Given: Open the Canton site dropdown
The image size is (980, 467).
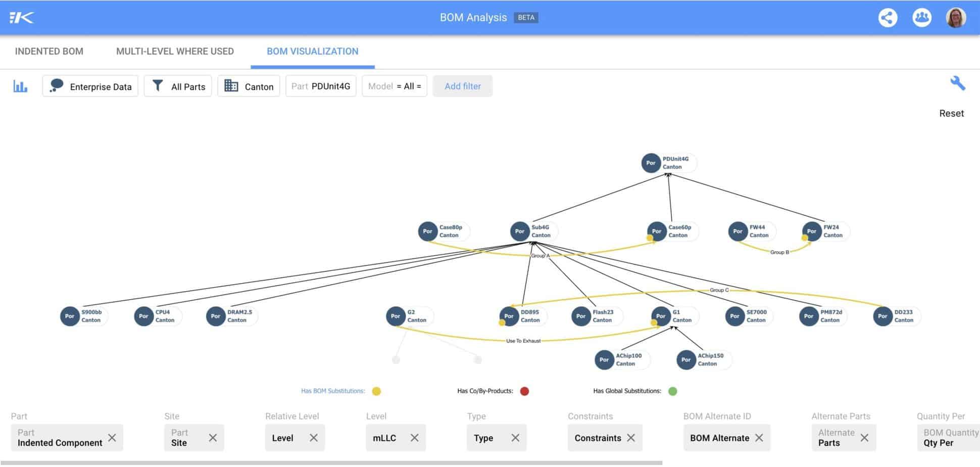Looking at the screenshot, I should pyautogui.click(x=249, y=86).
